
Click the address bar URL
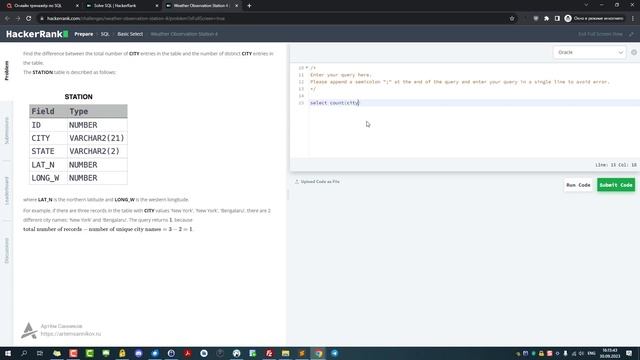click(136, 18)
